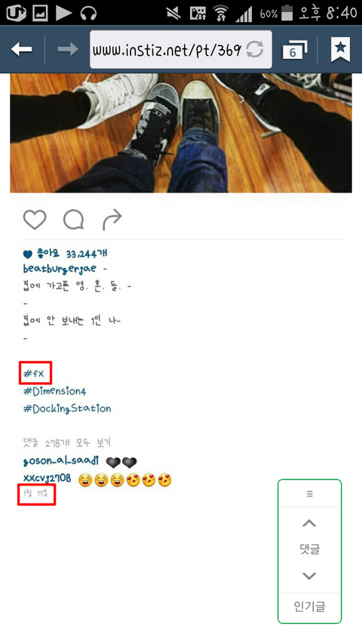Tap the shoes photo on the wooden floor
Viewport: 362px width, 644px height.
point(181,133)
